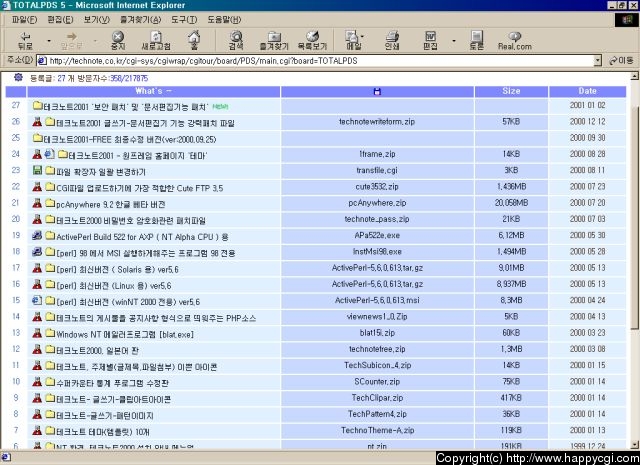The image size is (640, 465).
Task: Click the Back (뒤로) toolbar button
Action: 25,41
